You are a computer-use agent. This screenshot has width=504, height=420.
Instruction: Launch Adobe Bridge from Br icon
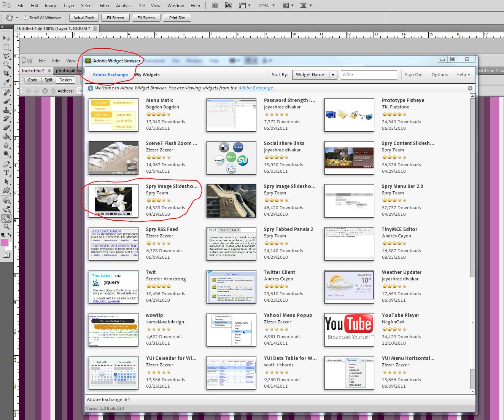pyautogui.click(x=215, y=6)
